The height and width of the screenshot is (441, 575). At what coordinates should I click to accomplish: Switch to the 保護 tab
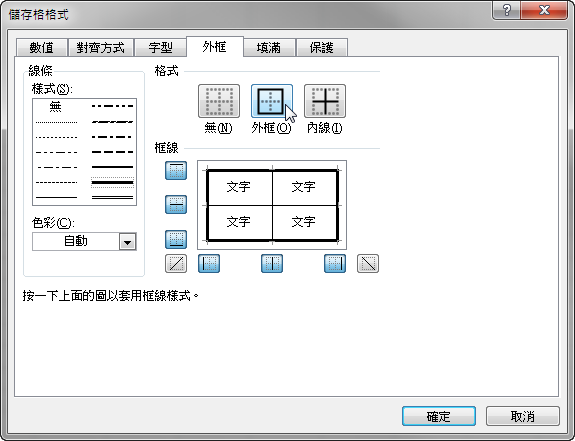pyautogui.click(x=322, y=48)
